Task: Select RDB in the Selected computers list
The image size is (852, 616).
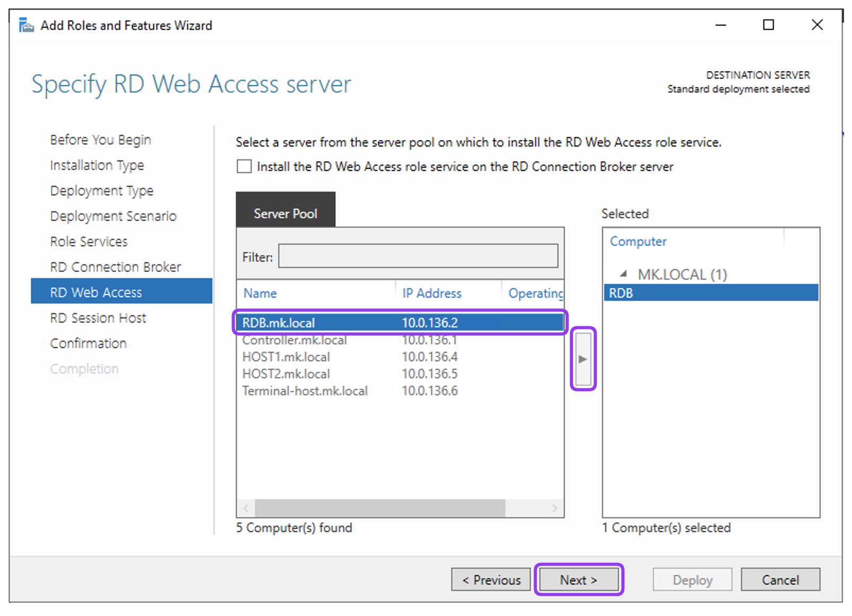Action: pos(711,293)
